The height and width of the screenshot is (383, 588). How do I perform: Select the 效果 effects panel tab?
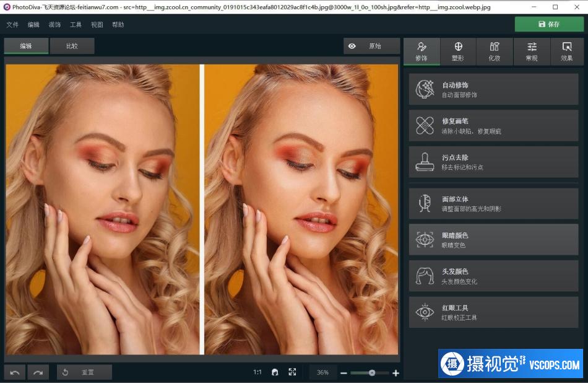click(566, 51)
